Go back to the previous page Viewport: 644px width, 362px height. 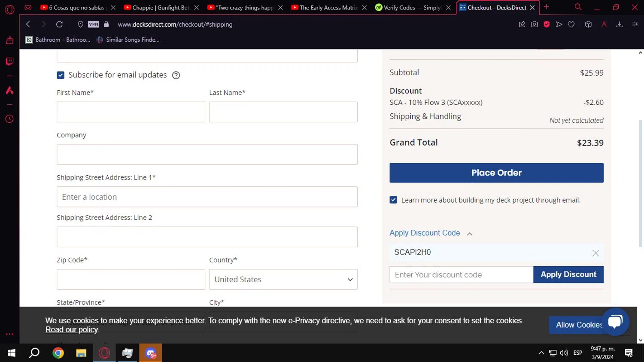[x=28, y=24]
